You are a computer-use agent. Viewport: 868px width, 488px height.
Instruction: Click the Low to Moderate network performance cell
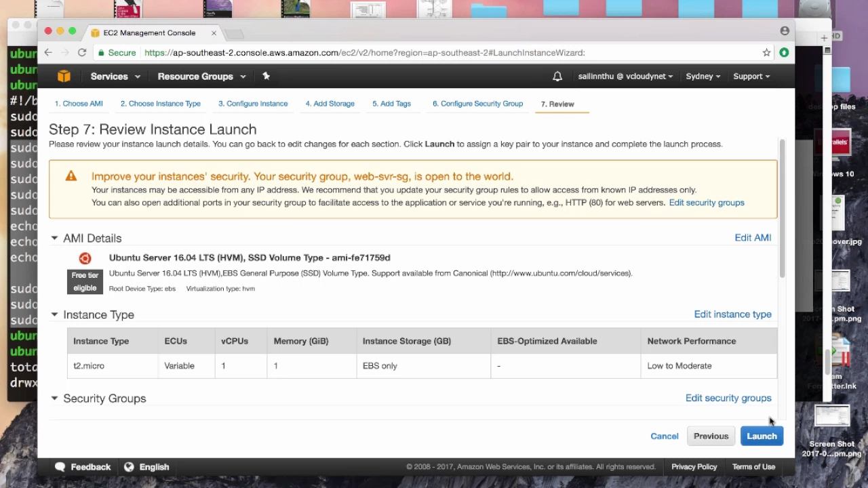(709, 366)
